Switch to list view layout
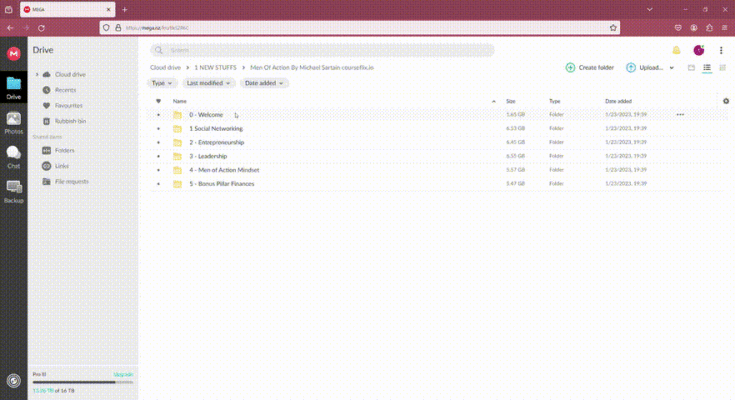Viewport: 735px width, 400px height. click(707, 68)
